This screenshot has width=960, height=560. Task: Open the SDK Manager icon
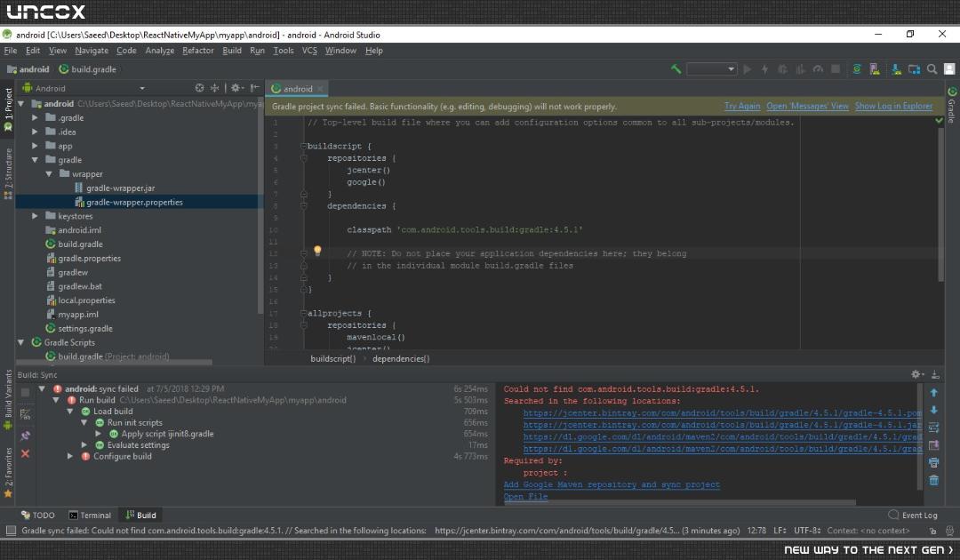coord(896,69)
